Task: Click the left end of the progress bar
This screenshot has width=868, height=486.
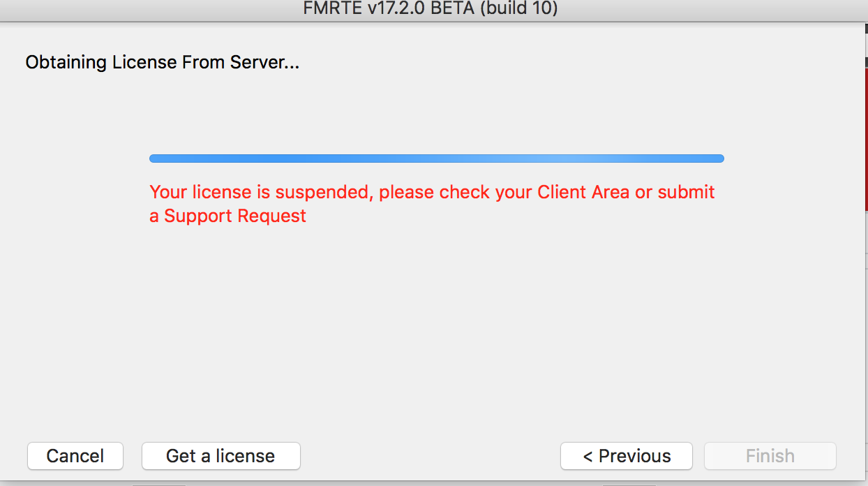Action: (154, 159)
